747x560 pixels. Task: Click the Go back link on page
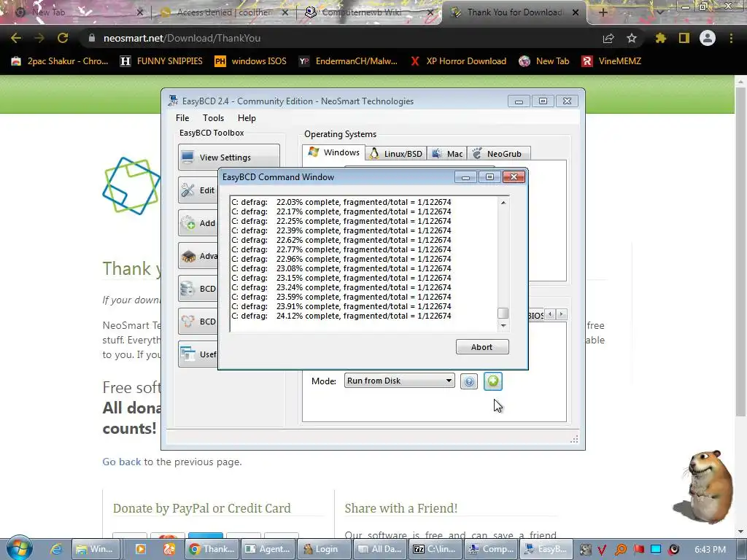click(x=122, y=462)
